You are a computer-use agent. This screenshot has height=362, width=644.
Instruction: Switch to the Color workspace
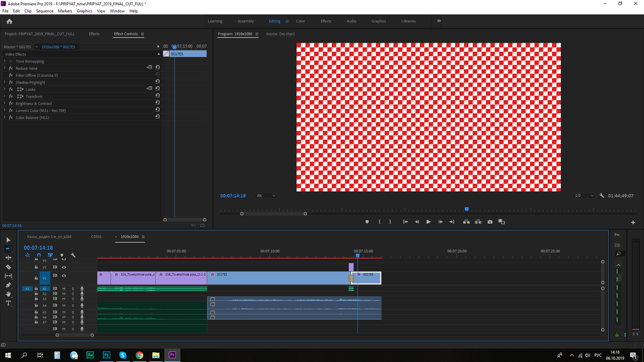click(301, 21)
